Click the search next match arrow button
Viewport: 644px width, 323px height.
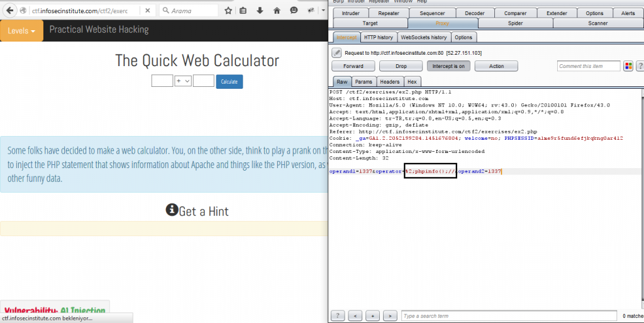click(390, 315)
